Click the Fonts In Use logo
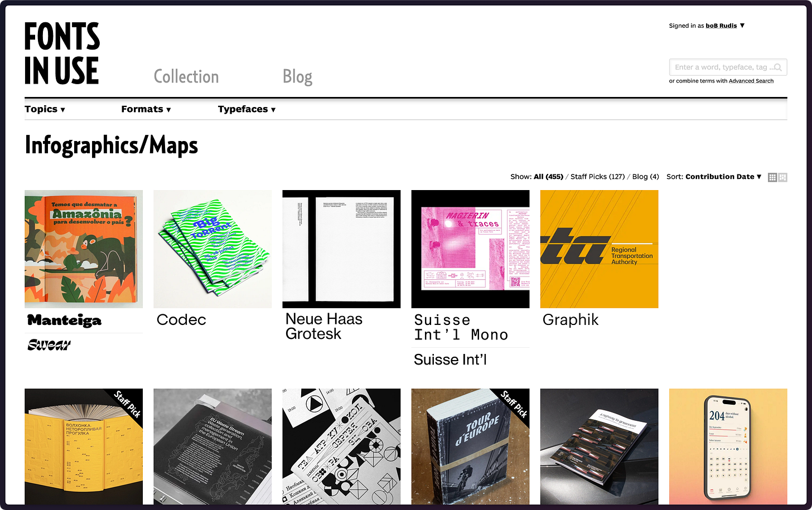Image resolution: width=812 pixels, height=510 pixels. coord(62,54)
